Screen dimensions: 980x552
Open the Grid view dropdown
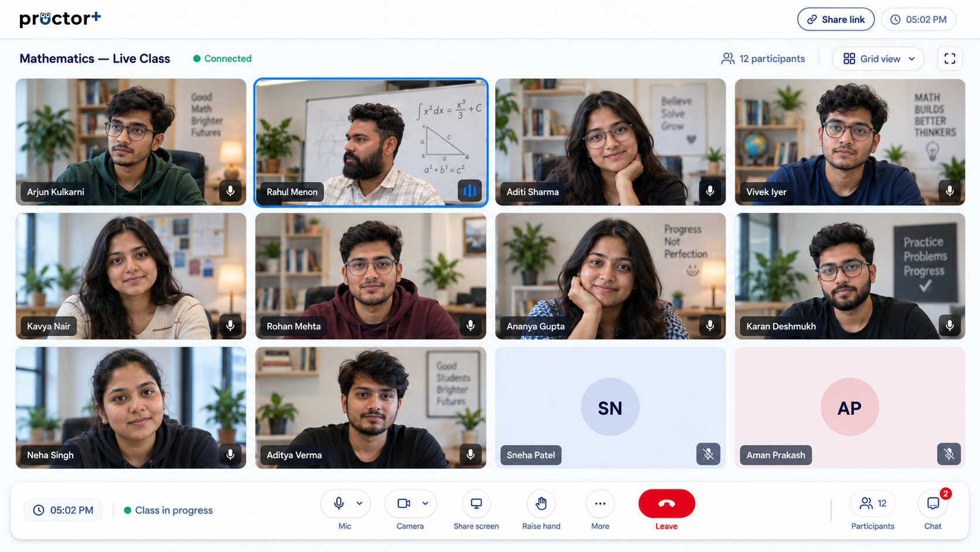point(878,59)
